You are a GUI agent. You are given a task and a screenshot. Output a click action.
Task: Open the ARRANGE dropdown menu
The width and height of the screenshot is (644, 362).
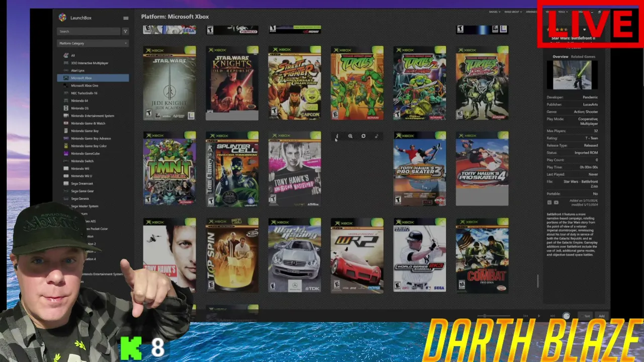[532, 12]
